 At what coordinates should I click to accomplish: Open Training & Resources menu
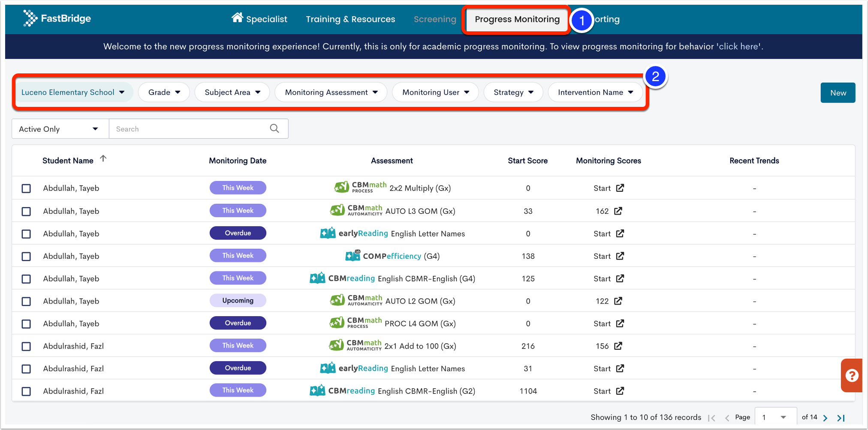[x=350, y=19]
